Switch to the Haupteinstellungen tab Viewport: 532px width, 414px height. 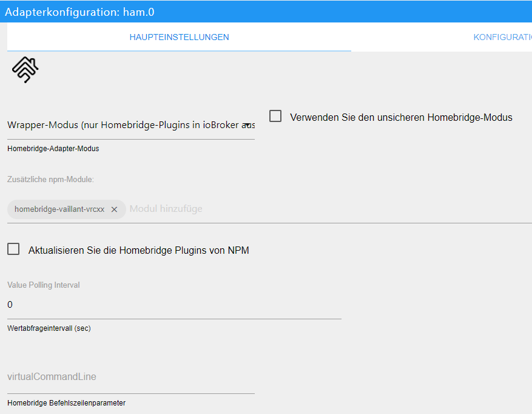tap(179, 37)
